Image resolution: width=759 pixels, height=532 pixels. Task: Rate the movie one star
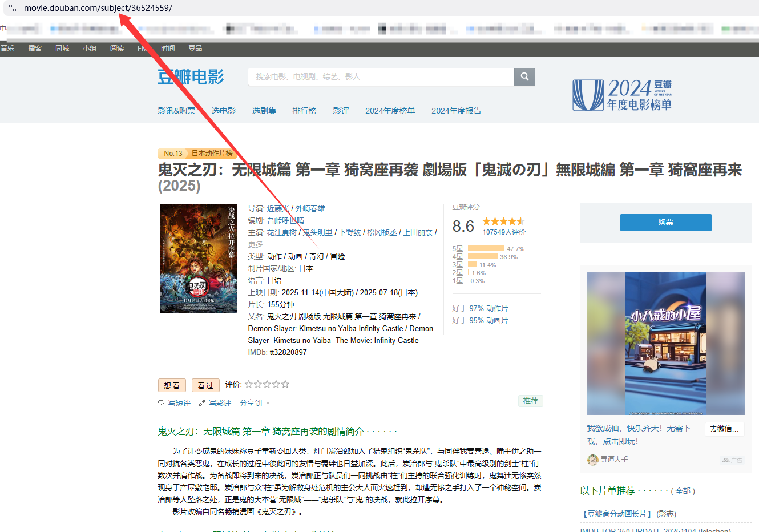pos(249,384)
